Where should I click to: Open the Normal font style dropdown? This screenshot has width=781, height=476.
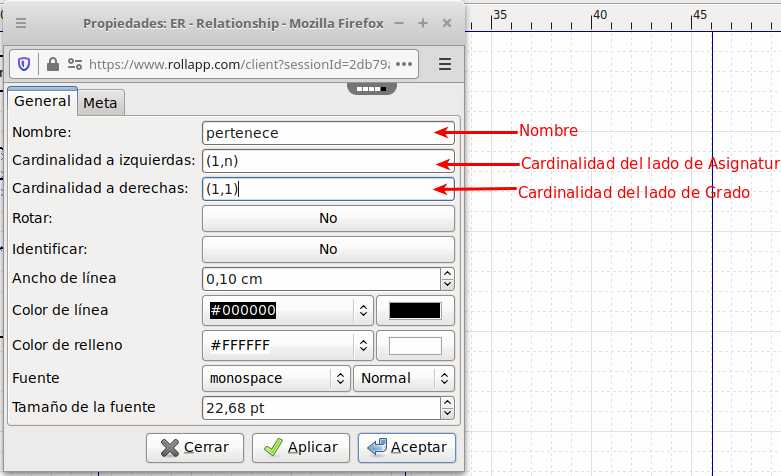(x=403, y=378)
